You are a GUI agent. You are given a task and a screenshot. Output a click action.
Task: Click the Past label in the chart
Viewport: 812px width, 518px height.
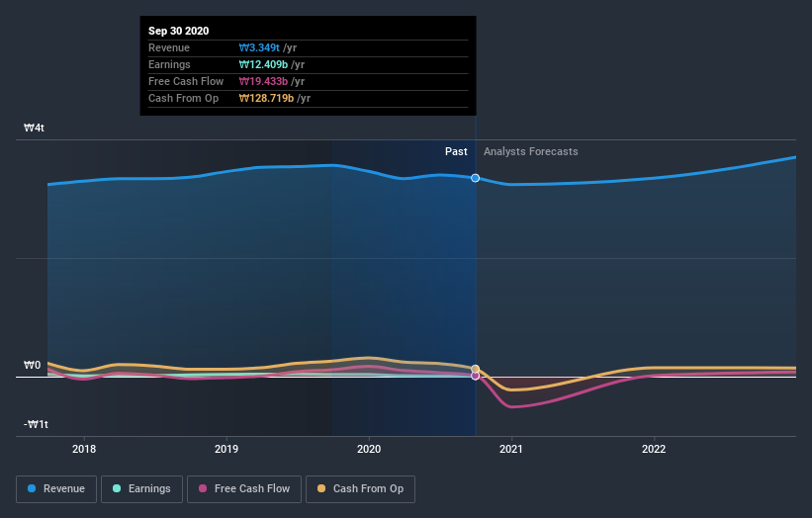(x=456, y=151)
